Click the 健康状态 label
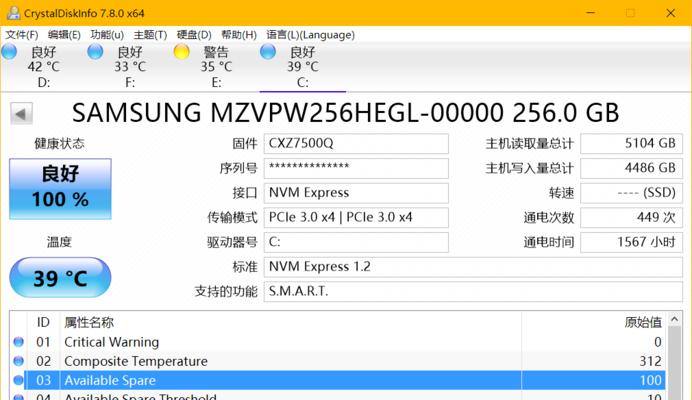The width and height of the screenshot is (692, 400). point(59,143)
